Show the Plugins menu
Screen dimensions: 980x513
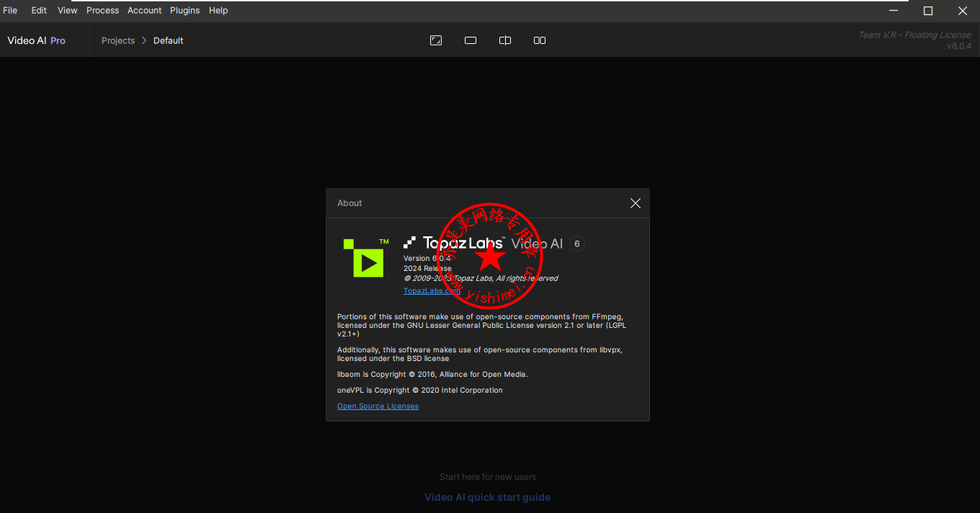point(184,10)
